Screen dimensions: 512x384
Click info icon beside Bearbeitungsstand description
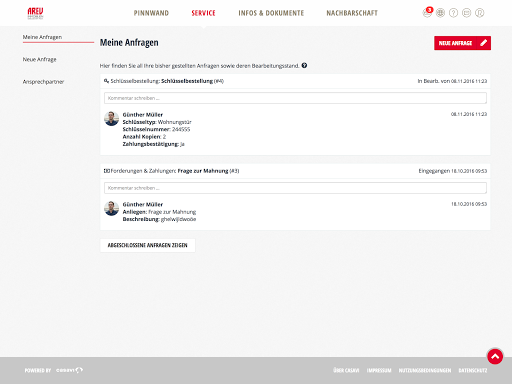pyautogui.click(x=304, y=65)
